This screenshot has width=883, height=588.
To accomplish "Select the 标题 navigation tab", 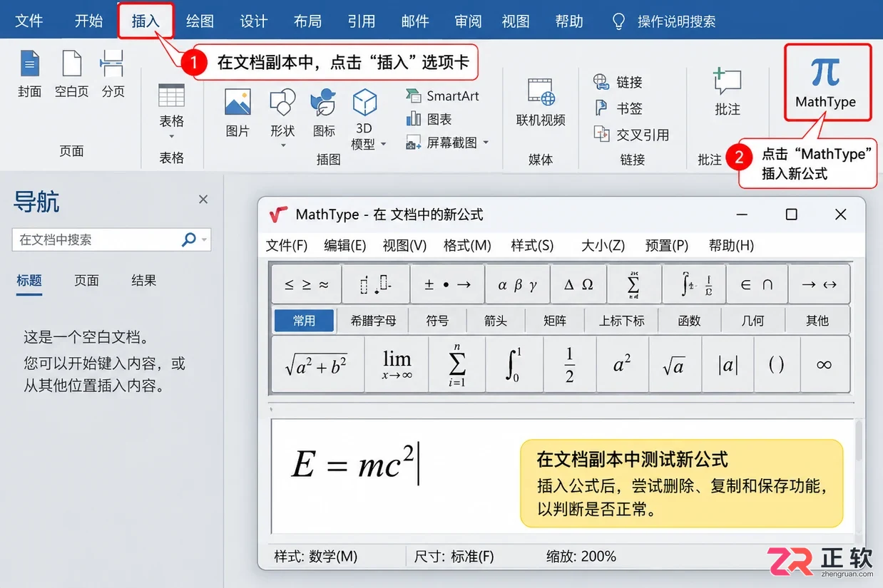I will [x=29, y=281].
